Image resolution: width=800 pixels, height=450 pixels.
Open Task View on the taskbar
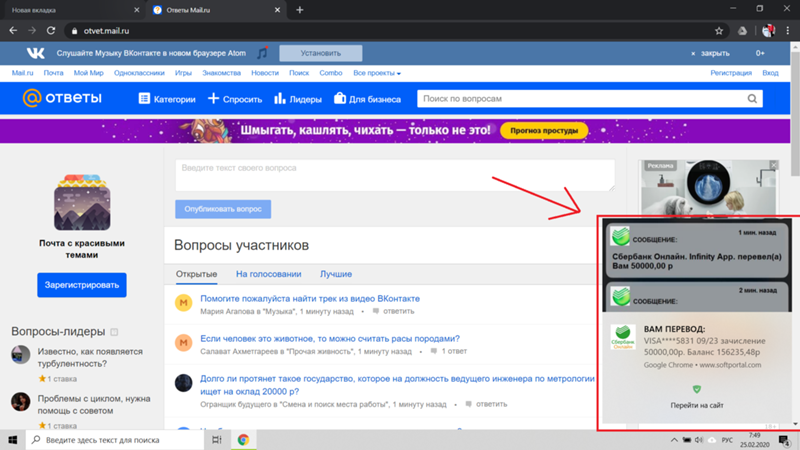tap(217, 440)
